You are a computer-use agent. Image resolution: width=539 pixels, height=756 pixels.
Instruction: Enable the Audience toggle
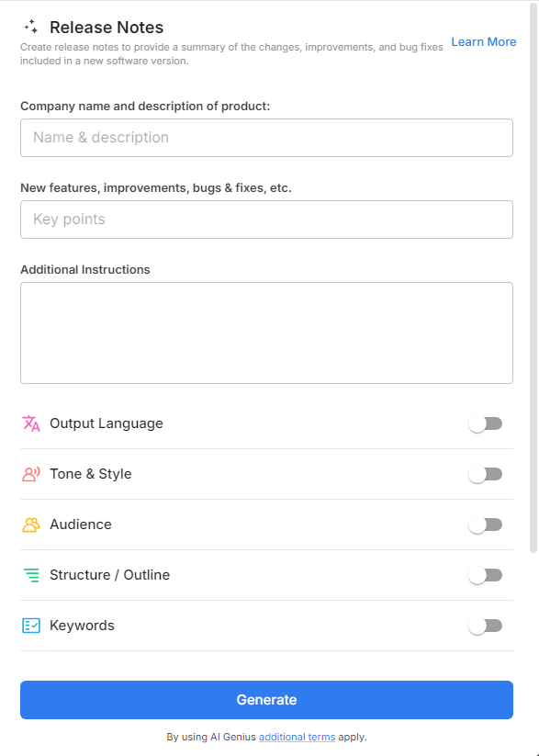click(x=485, y=525)
